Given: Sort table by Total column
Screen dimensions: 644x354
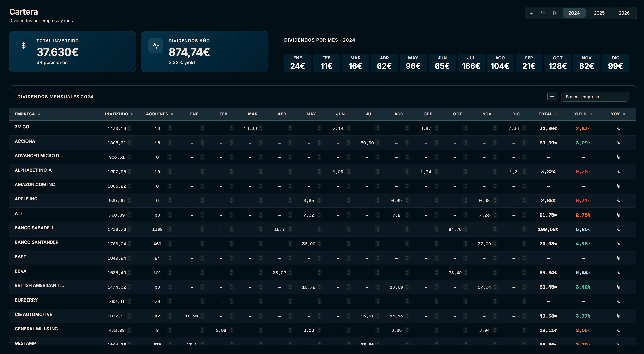Looking at the screenshot, I should click(548, 114).
